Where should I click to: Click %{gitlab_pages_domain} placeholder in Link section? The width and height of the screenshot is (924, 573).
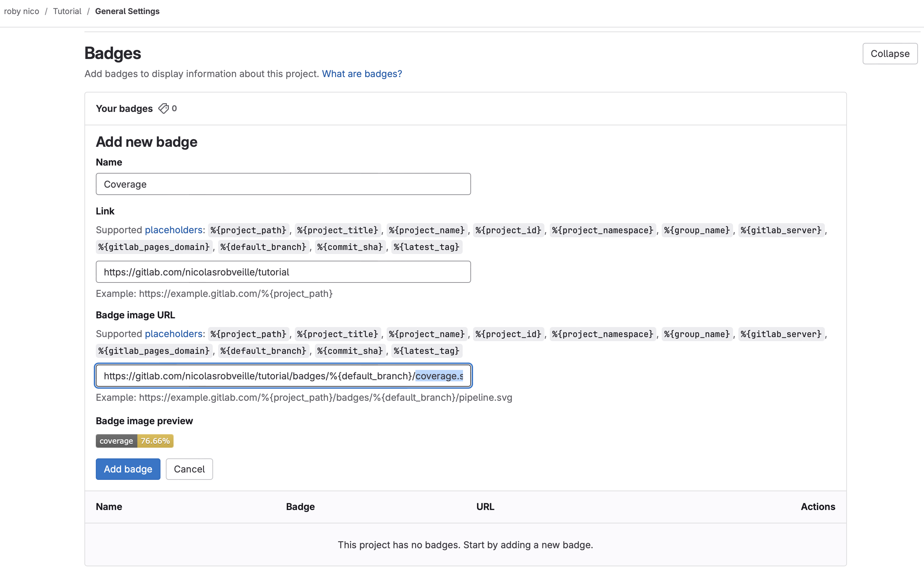[154, 247]
